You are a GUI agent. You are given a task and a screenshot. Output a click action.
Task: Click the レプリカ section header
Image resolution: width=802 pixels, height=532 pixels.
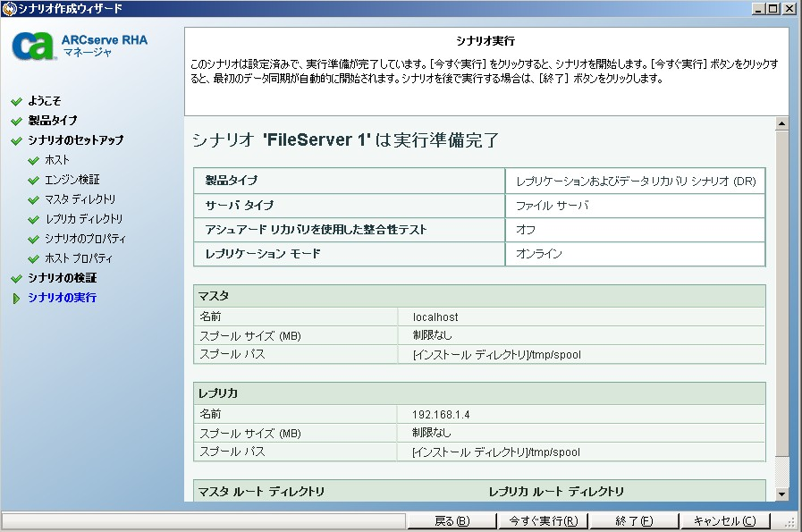pos(479,393)
